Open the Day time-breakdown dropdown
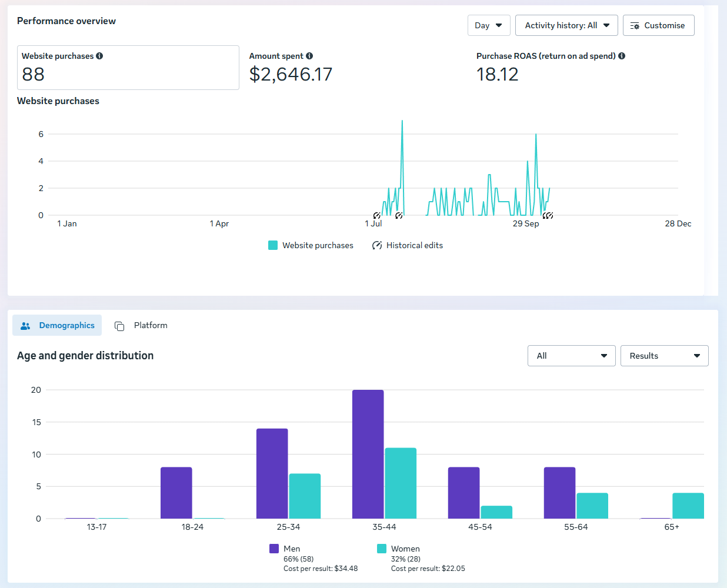 point(489,25)
